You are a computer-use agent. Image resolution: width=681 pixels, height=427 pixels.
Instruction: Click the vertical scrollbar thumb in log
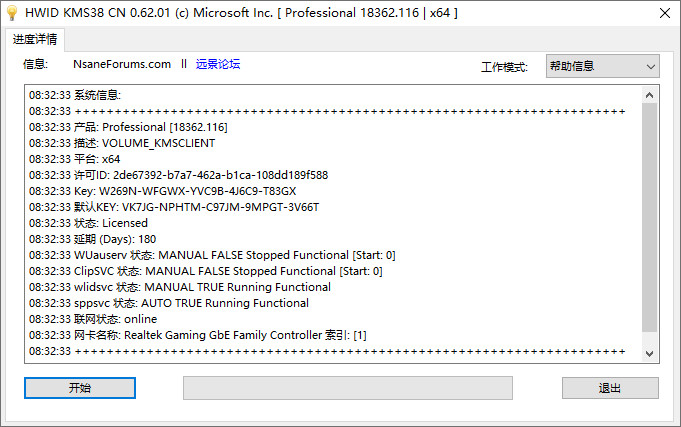(649, 217)
